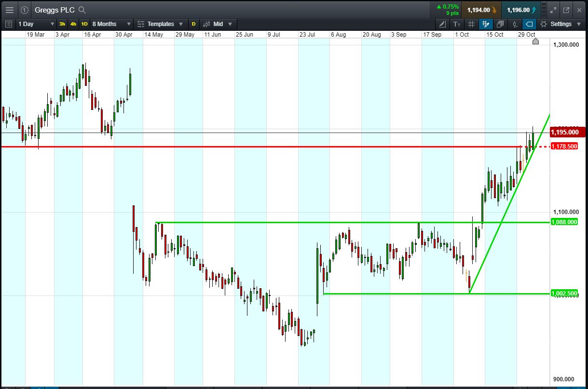This screenshot has height=389, width=588.
Task: Select the red 1,178.500 price level label
Action: coord(564,146)
